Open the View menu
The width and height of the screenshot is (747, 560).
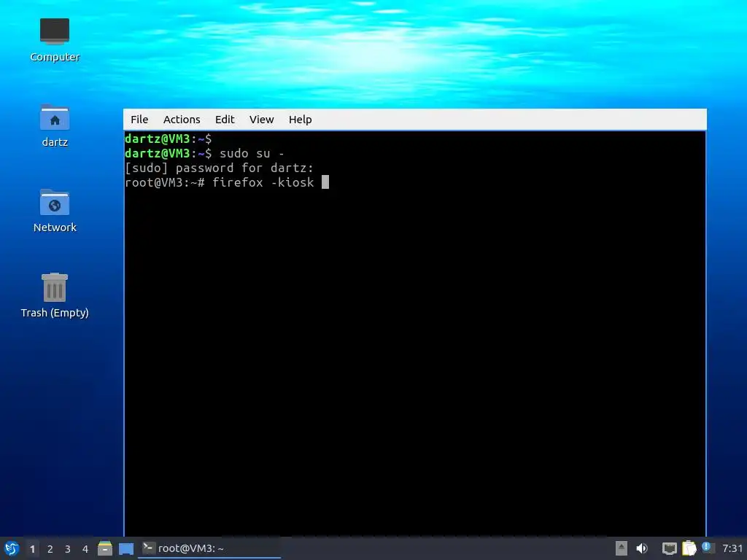coord(262,120)
